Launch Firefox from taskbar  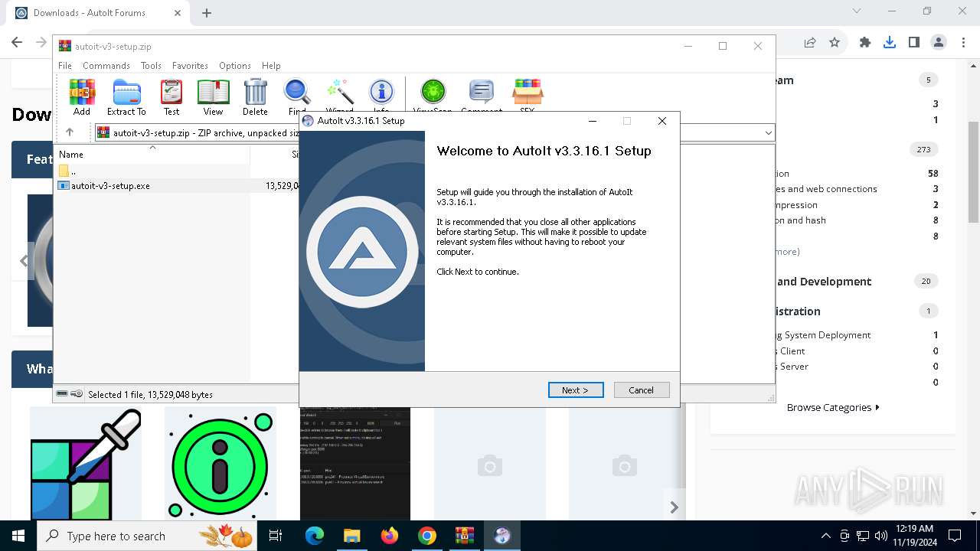click(389, 536)
